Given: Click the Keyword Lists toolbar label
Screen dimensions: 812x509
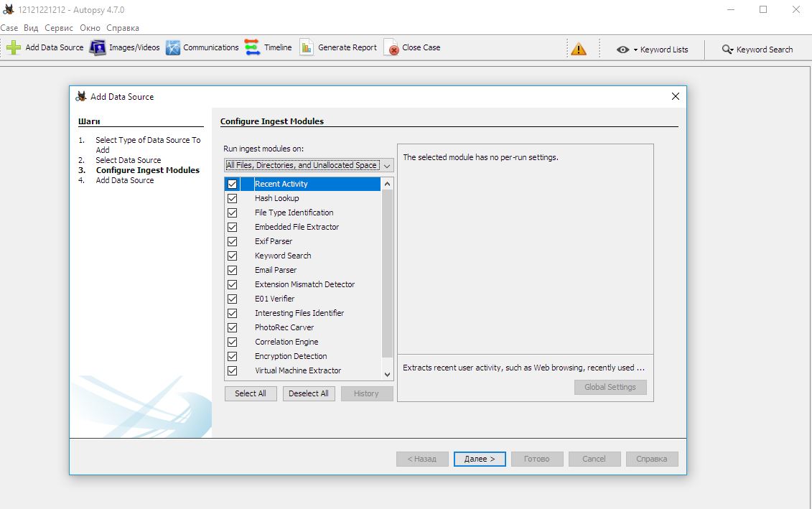Looking at the screenshot, I should click(664, 50).
